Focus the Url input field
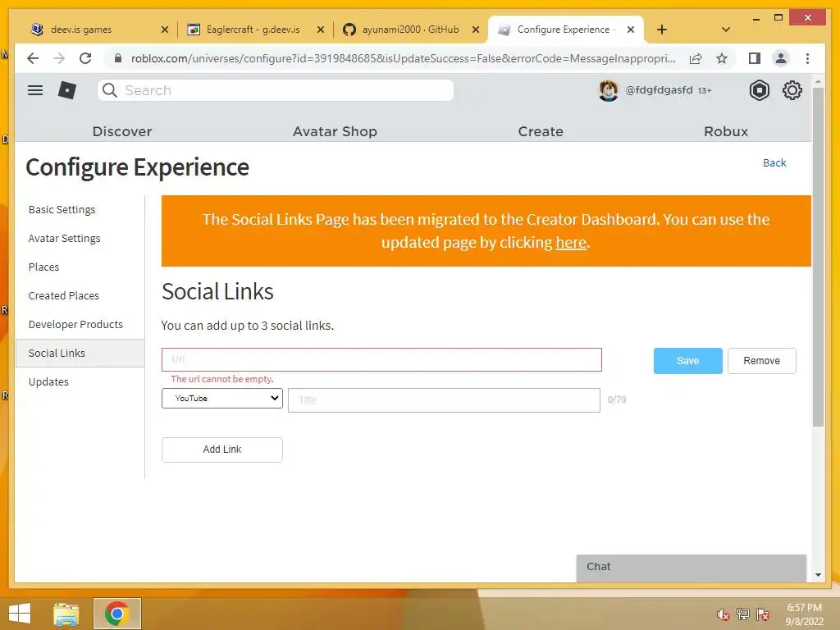 coord(381,359)
